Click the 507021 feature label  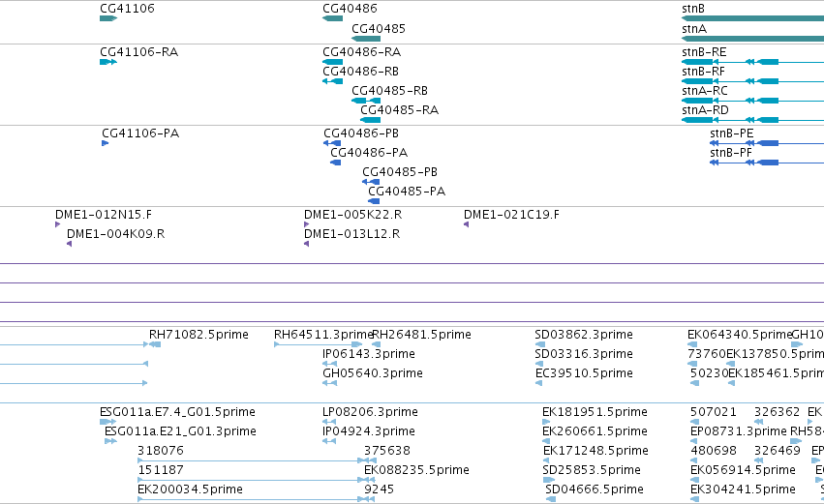coord(714,412)
